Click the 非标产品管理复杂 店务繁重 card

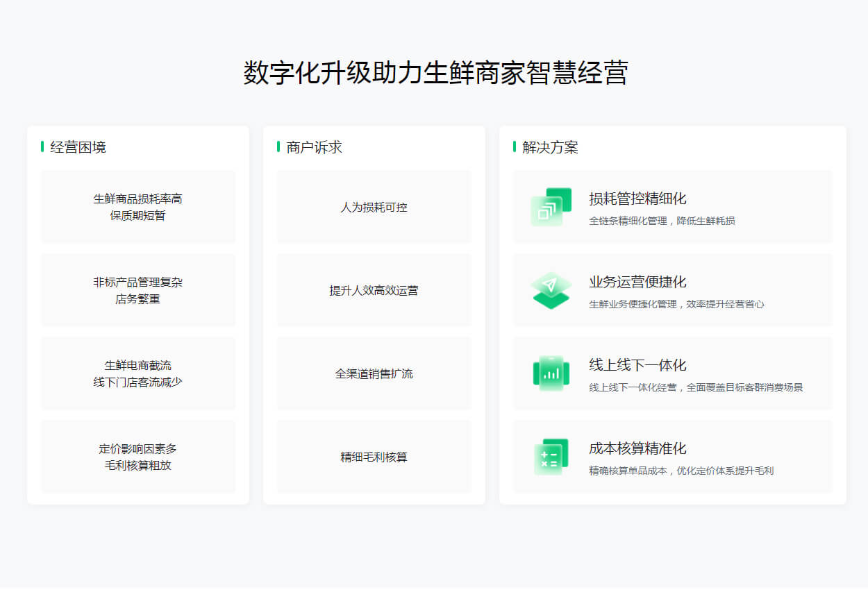pos(138,290)
